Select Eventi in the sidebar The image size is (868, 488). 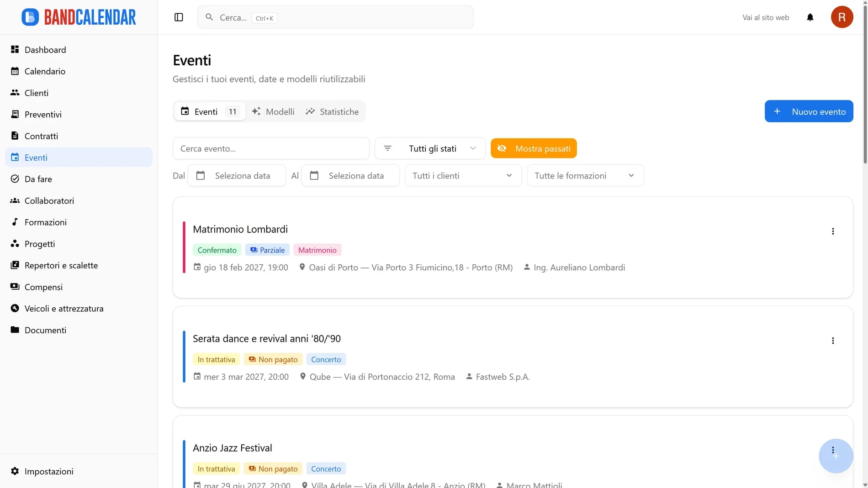tap(79, 157)
